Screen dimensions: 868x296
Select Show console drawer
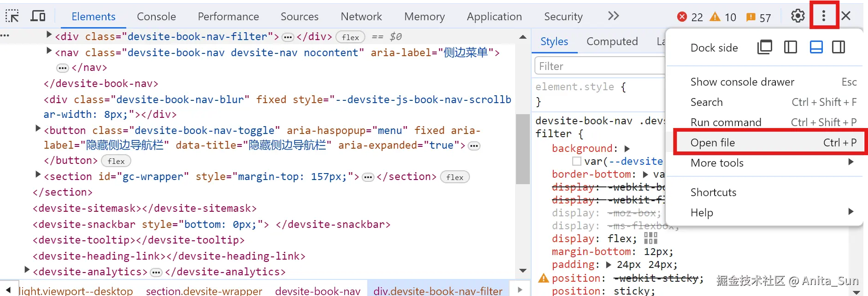765,82
